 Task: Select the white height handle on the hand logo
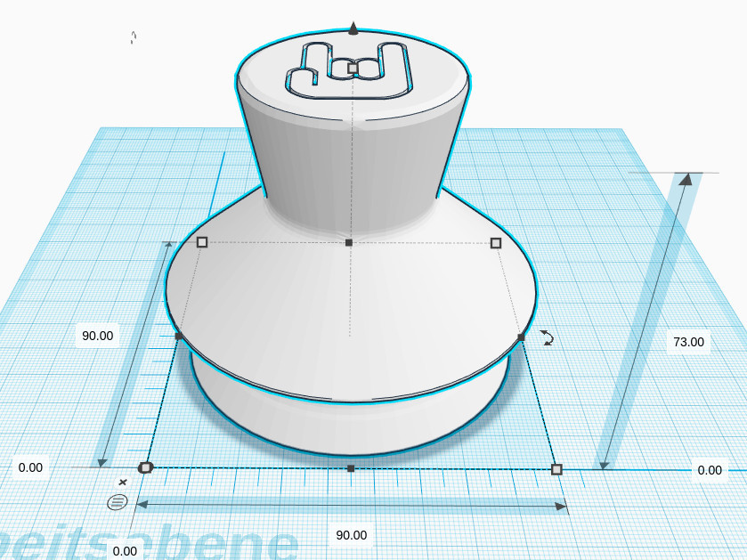pyautogui.click(x=353, y=69)
